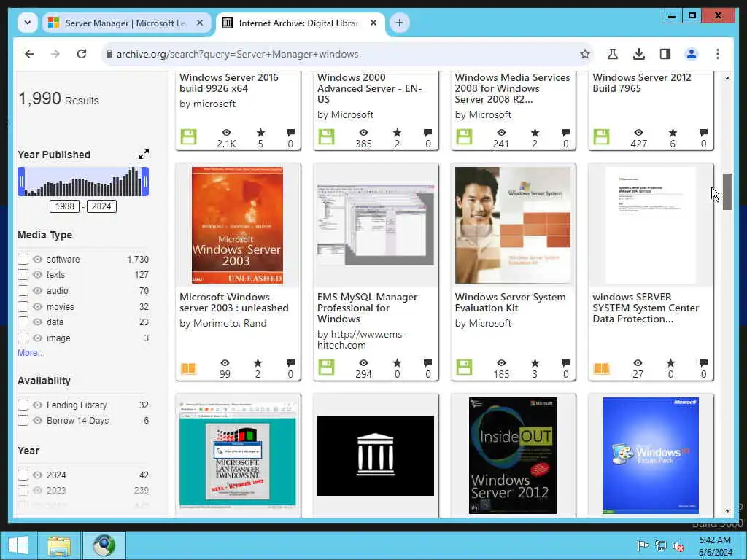Check the Borrow 14 Days checkbox

pos(23,421)
